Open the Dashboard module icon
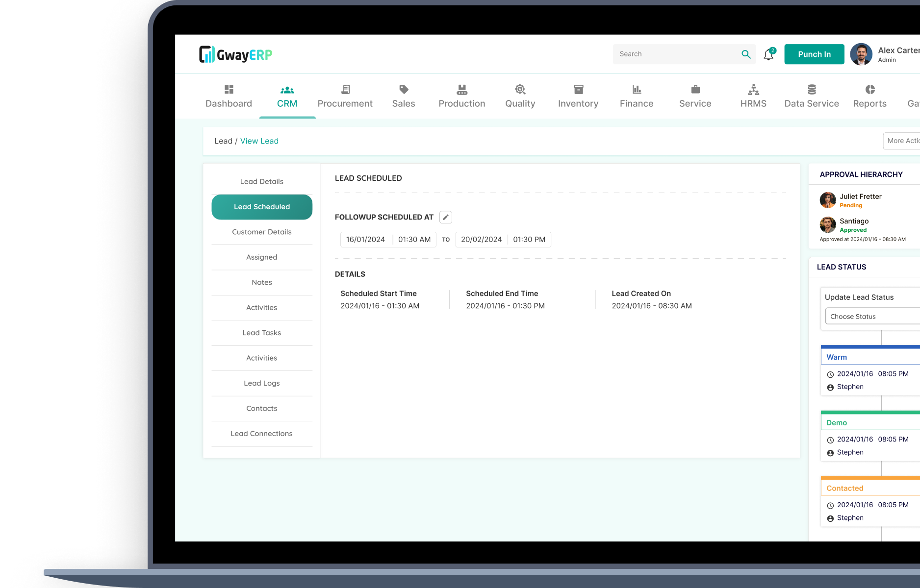Viewport: 920px width, 588px height. (229, 90)
